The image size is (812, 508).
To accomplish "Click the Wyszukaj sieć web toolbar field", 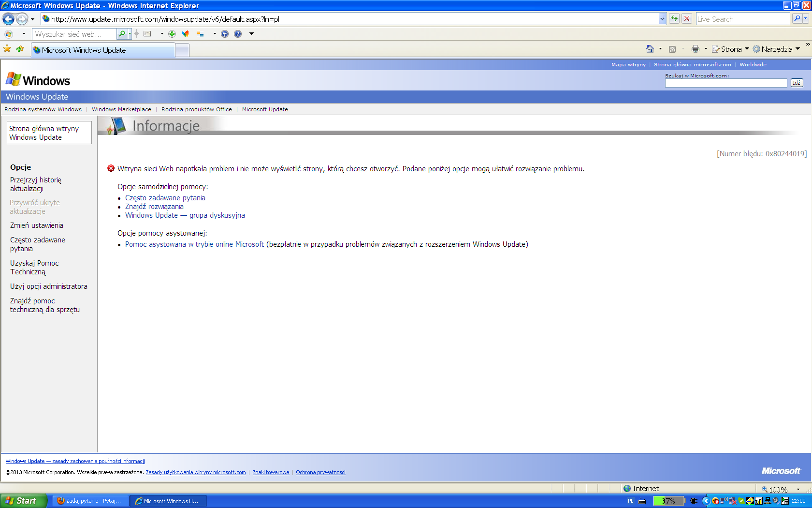I will coord(74,34).
